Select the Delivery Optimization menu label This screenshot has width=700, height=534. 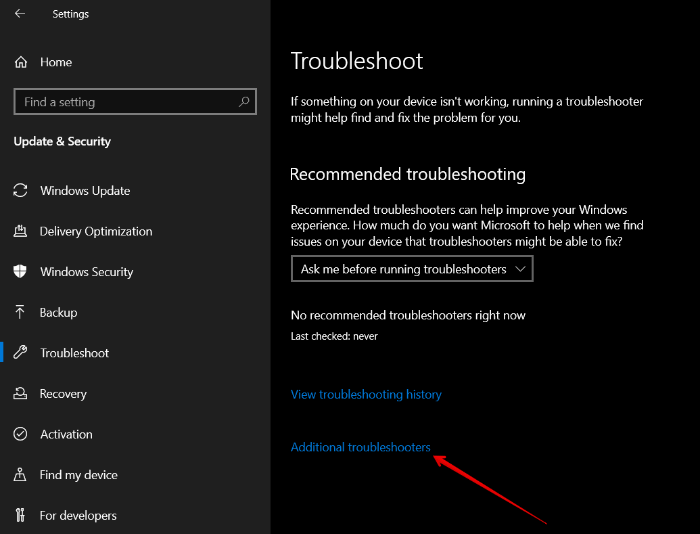(96, 232)
